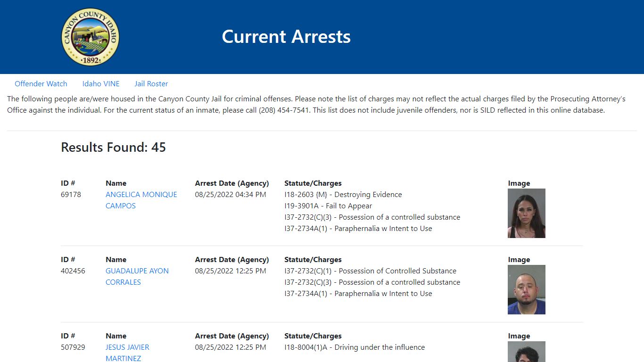Select ID number 402456
This screenshot has width=644, height=362.
click(73, 271)
